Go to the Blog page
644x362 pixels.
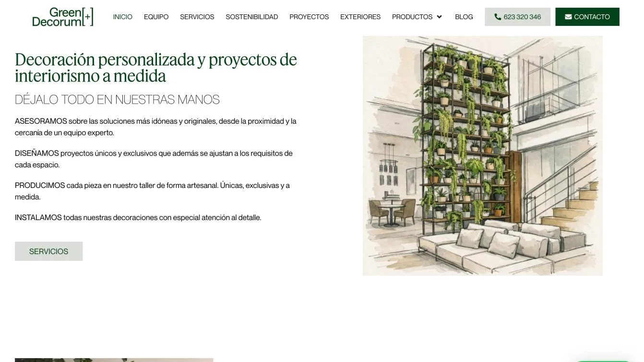(x=464, y=17)
